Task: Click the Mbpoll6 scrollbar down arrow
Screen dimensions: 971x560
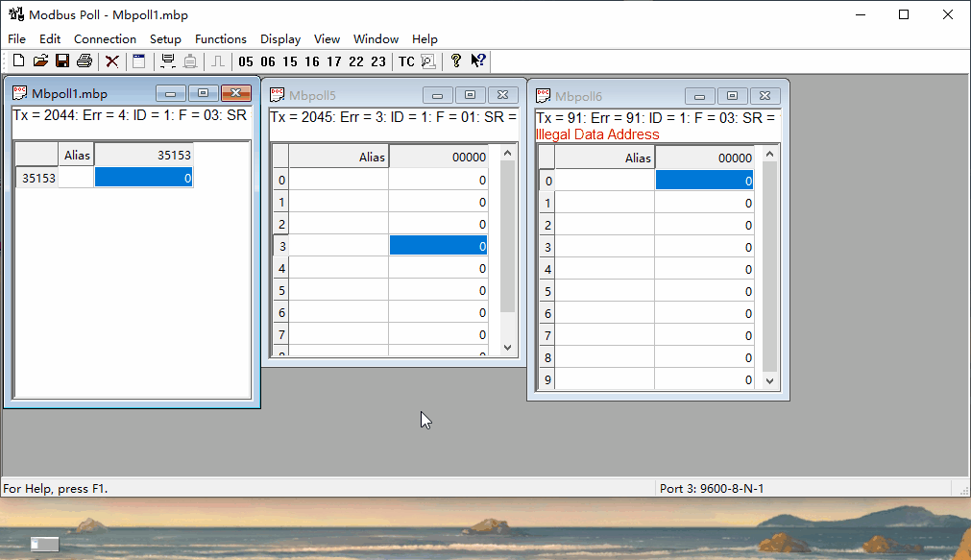Action: click(x=769, y=381)
